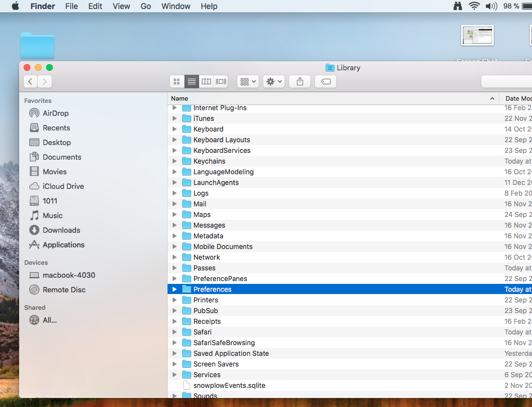Click the Share toolbar button
532x407 pixels.
pyautogui.click(x=300, y=82)
